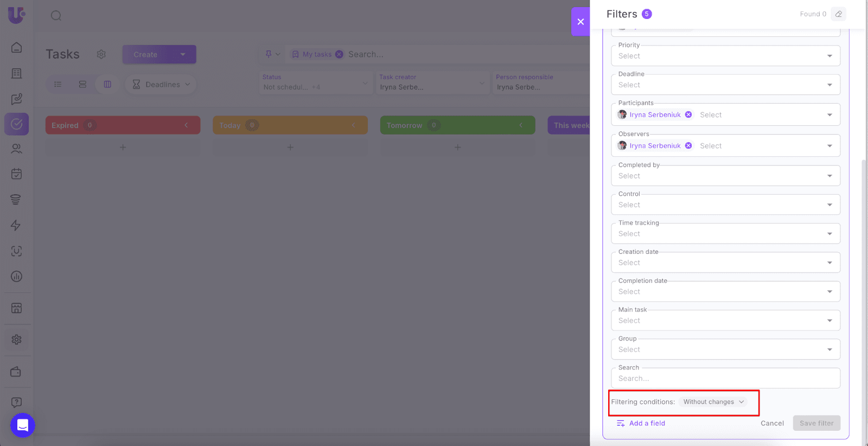868x446 pixels.
Task: Close the Filters panel with X button
Action: click(x=580, y=22)
